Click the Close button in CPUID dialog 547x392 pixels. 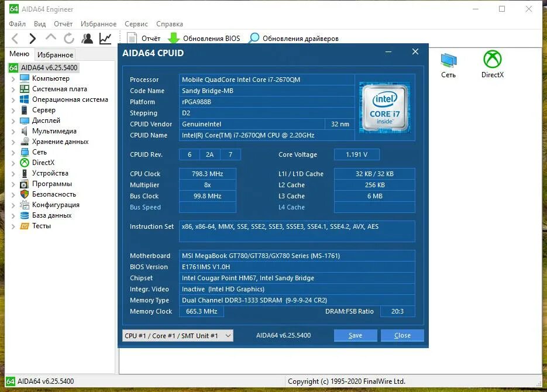click(402, 335)
